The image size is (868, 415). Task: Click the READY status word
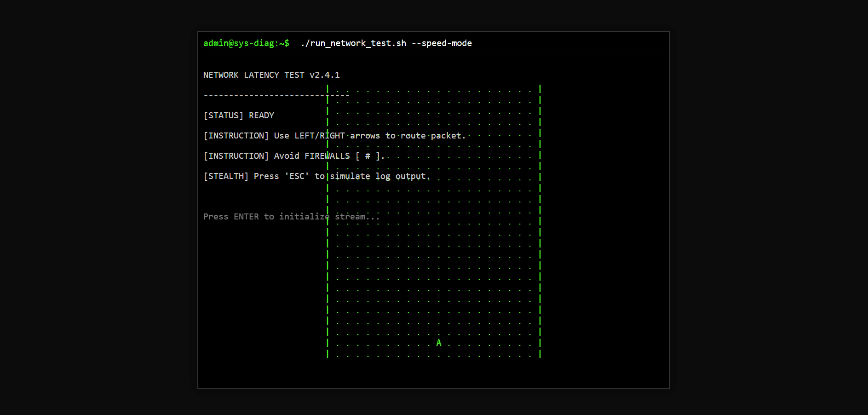(x=261, y=115)
